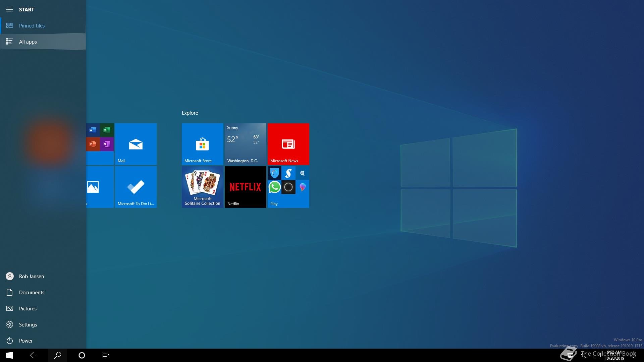Open the top-right small app in Play folder

tap(302, 173)
